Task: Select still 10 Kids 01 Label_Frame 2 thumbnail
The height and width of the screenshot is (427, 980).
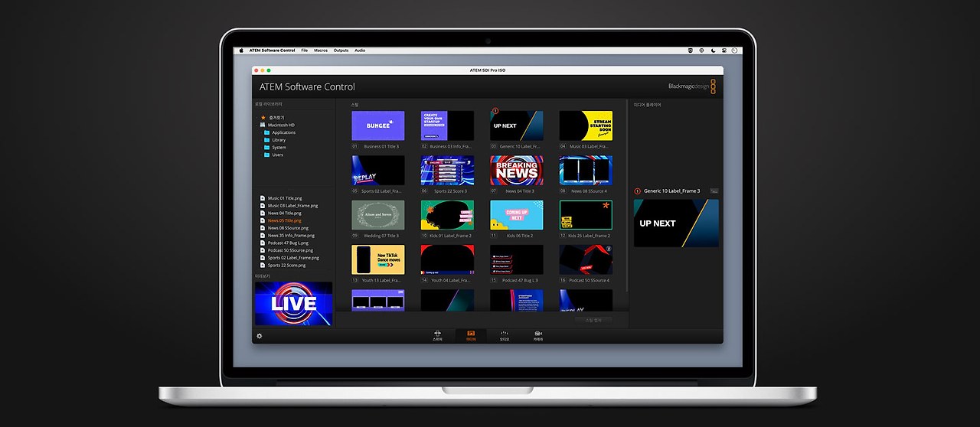Action: pyautogui.click(x=447, y=215)
